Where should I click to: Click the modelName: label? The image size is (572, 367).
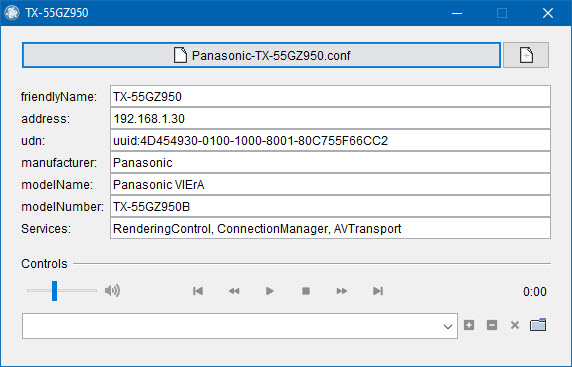tap(57, 185)
